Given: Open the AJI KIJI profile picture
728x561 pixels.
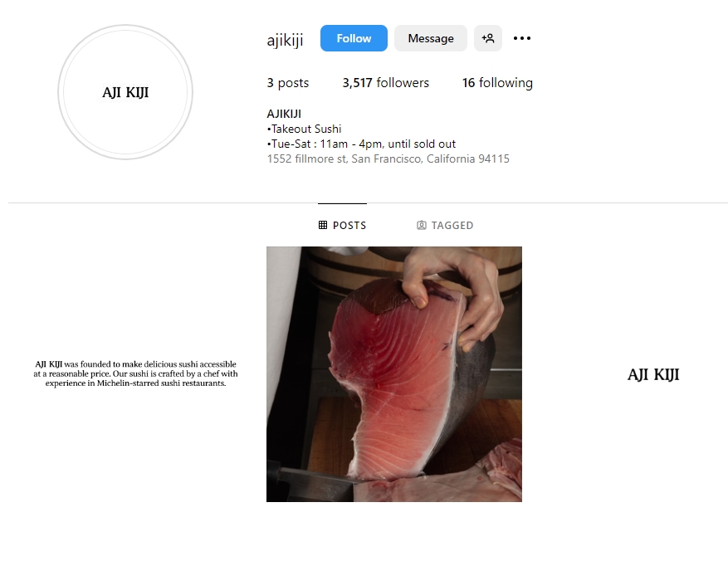Looking at the screenshot, I should click(x=125, y=92).
